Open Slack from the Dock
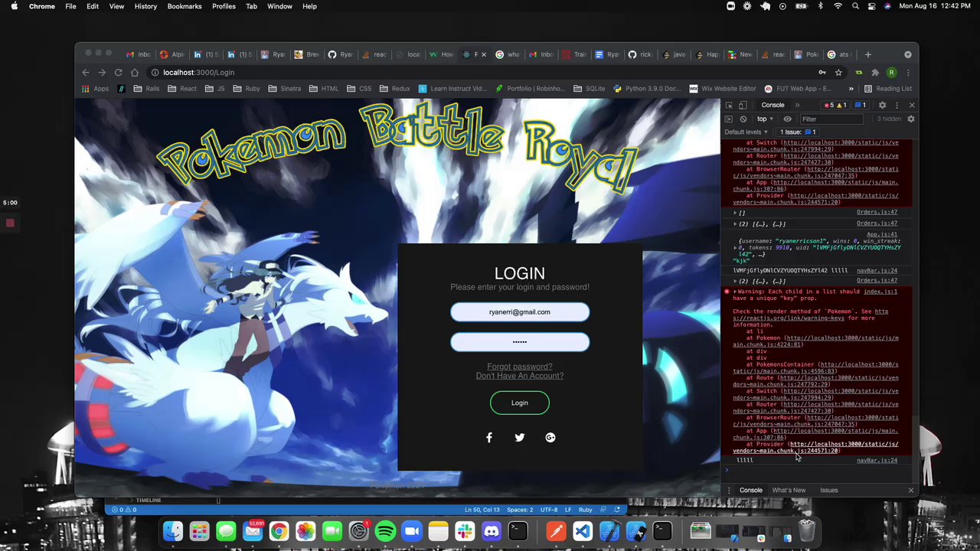 465,531
